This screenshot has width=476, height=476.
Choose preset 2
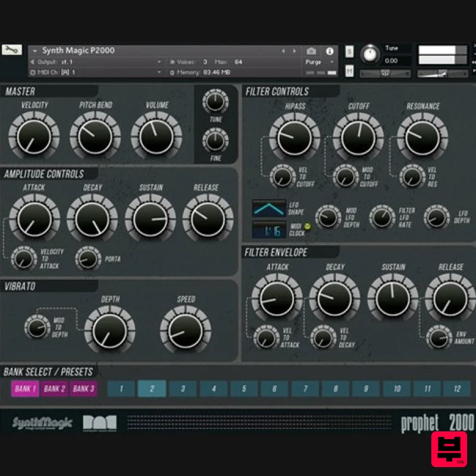coord(152,389)
